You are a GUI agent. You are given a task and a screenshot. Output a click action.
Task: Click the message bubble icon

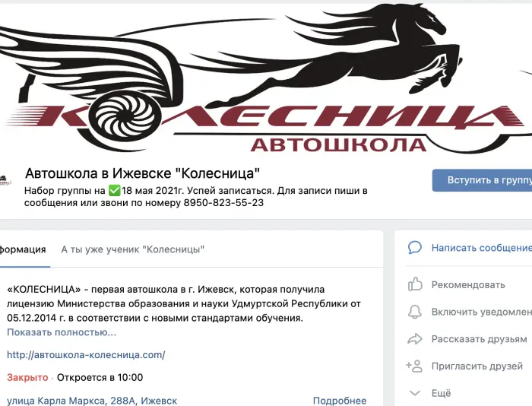point(415,248)
